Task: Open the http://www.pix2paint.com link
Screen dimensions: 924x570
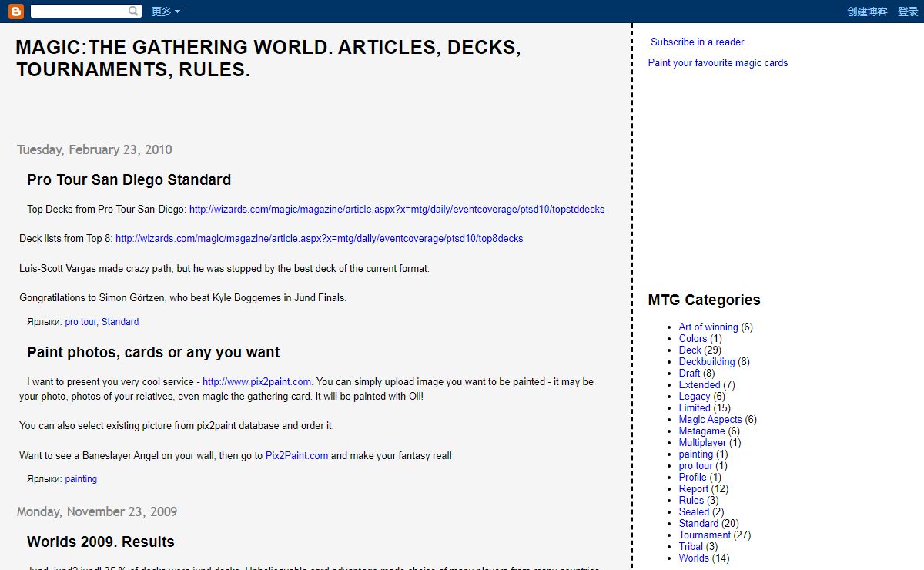Action: click(256, 381)
